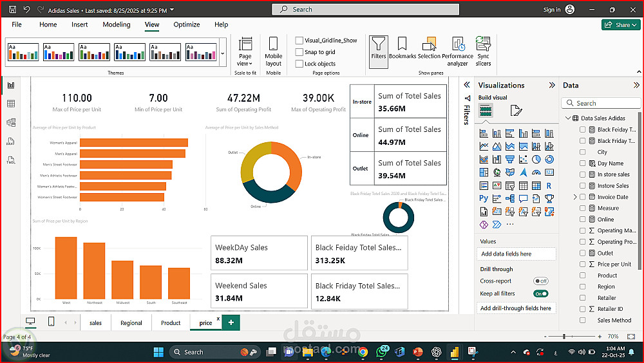This screenshot has height=363, width=644.
Task: Select the Q&A speech bubble visual
Action: click(x=523, y=199)
